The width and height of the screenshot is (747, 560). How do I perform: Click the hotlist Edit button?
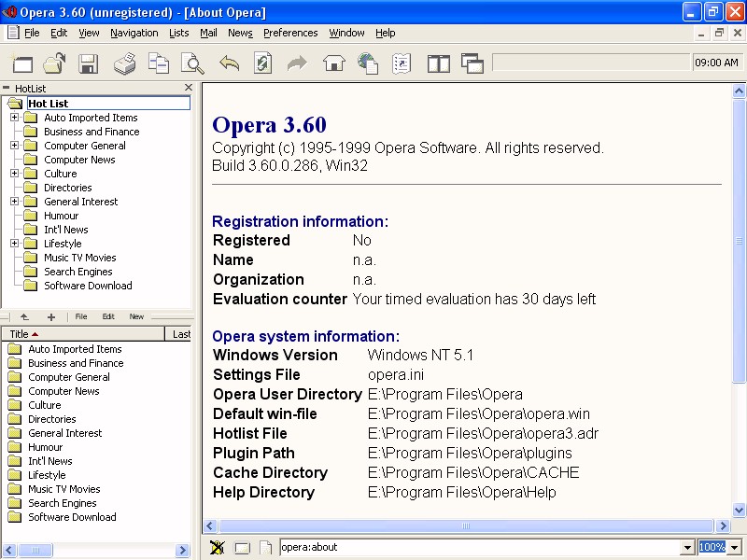click(x=108, y=316)
